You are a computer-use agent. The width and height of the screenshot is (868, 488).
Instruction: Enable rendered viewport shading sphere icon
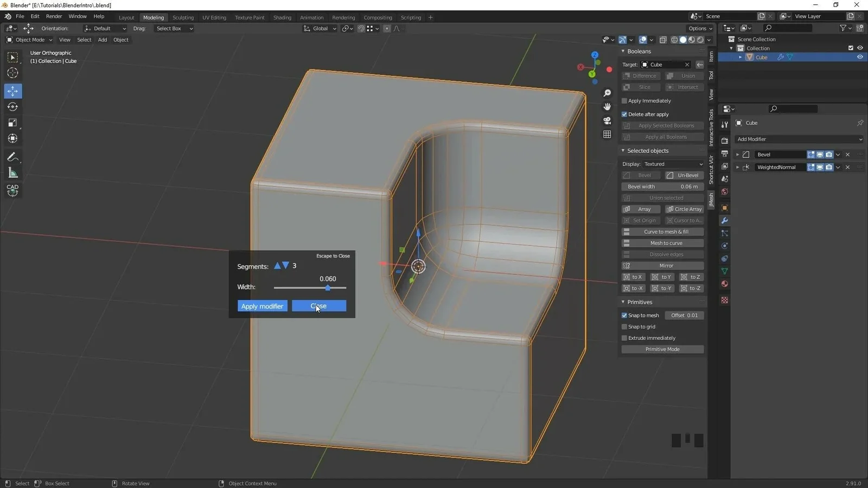point(700,40)
